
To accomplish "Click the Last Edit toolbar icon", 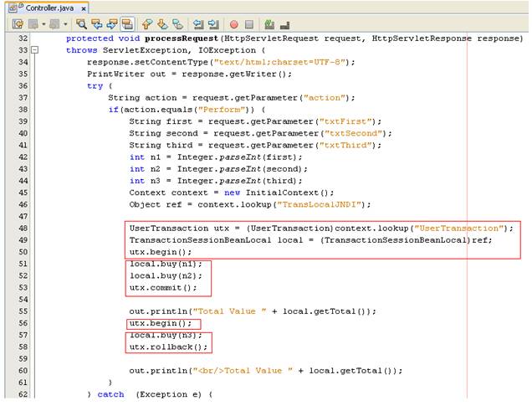I will (18, 24).
